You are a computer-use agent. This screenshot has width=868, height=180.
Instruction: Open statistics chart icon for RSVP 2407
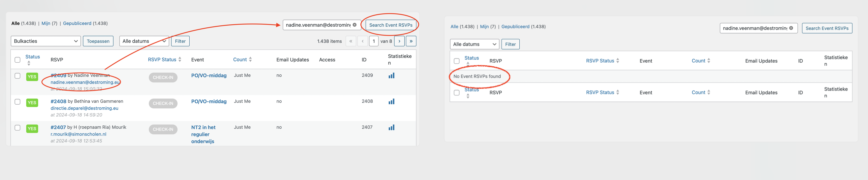(x=391, y=127)
